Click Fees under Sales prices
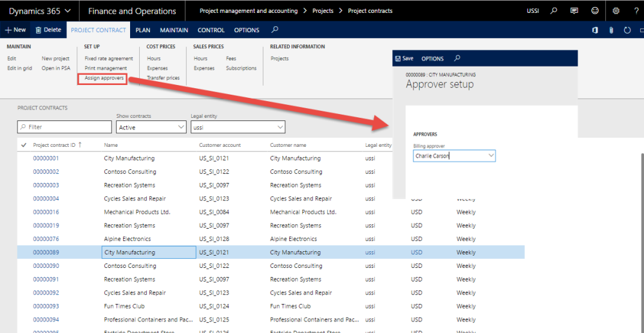 pos(231,59)
